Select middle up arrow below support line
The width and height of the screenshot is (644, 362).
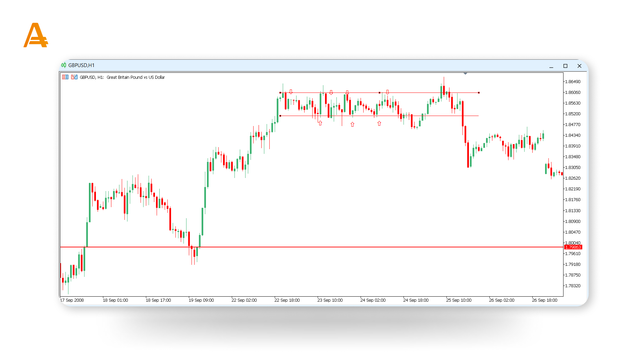(x=353, y=124)
